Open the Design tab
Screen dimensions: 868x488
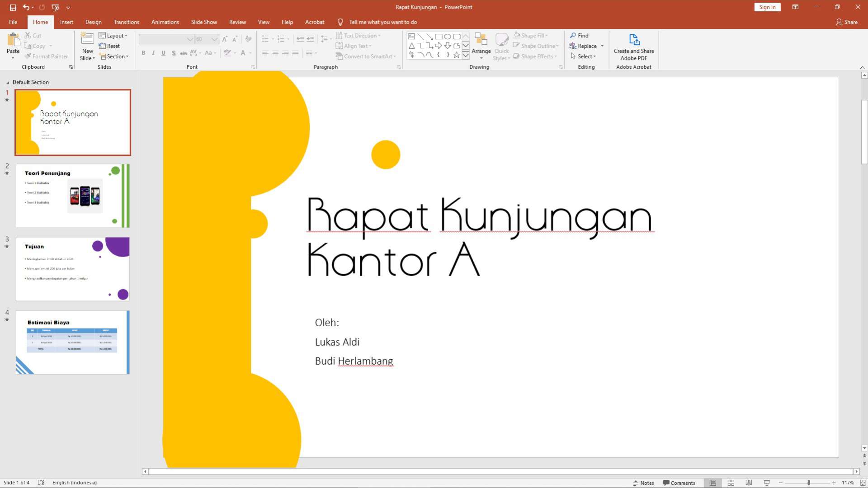(93, 22)
